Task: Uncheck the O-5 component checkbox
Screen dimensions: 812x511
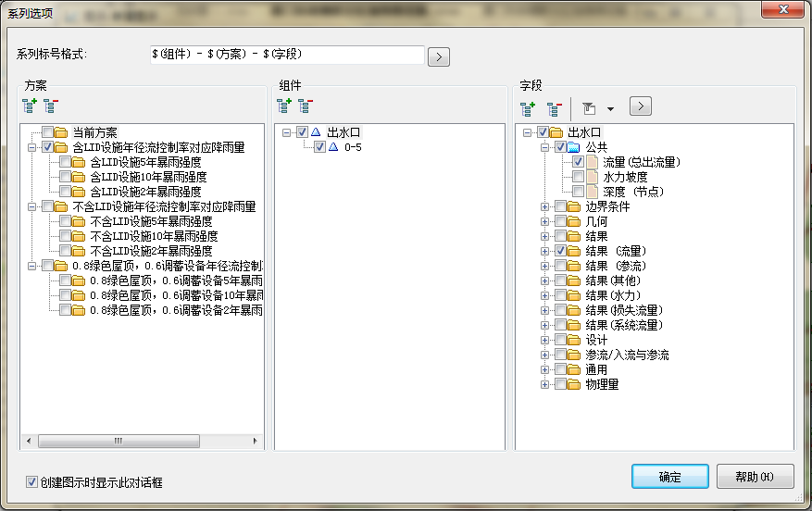Action: [319, 147]
